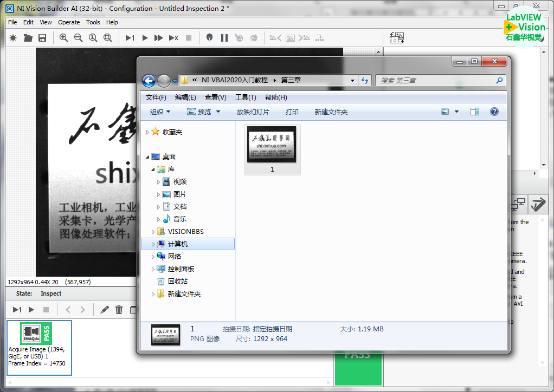This screenshot has width=554, height=392.
Task: Click the 放映幻灯片 button
Action: 253,112
